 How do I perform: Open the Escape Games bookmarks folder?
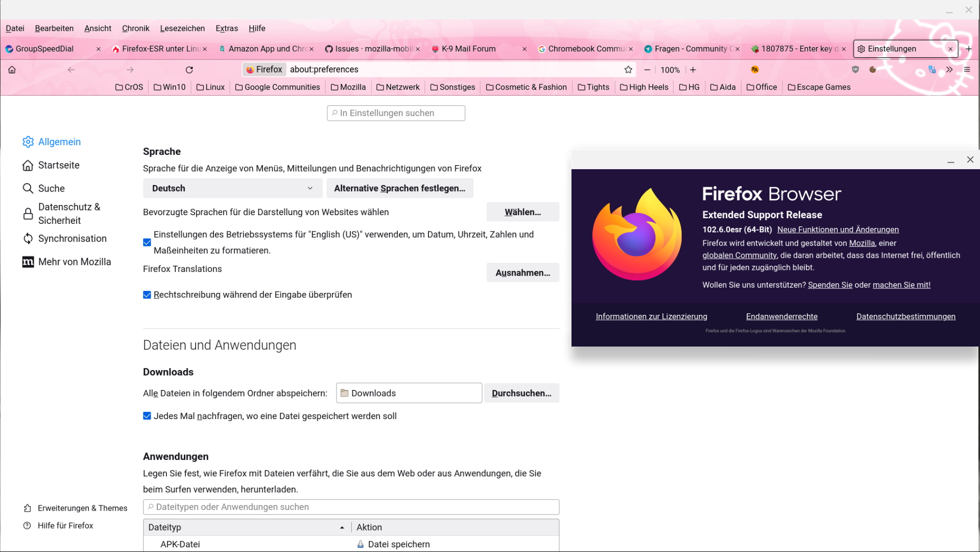[x=819, y=87]
